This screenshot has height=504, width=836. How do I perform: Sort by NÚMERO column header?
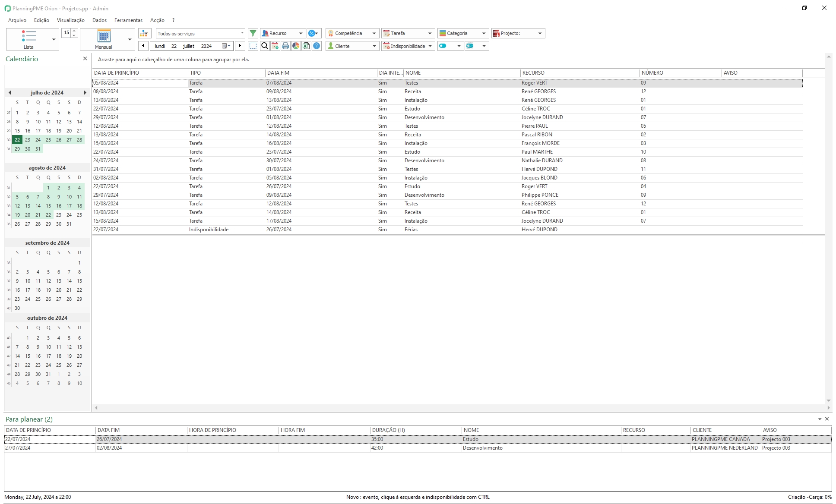coord(681,73)
